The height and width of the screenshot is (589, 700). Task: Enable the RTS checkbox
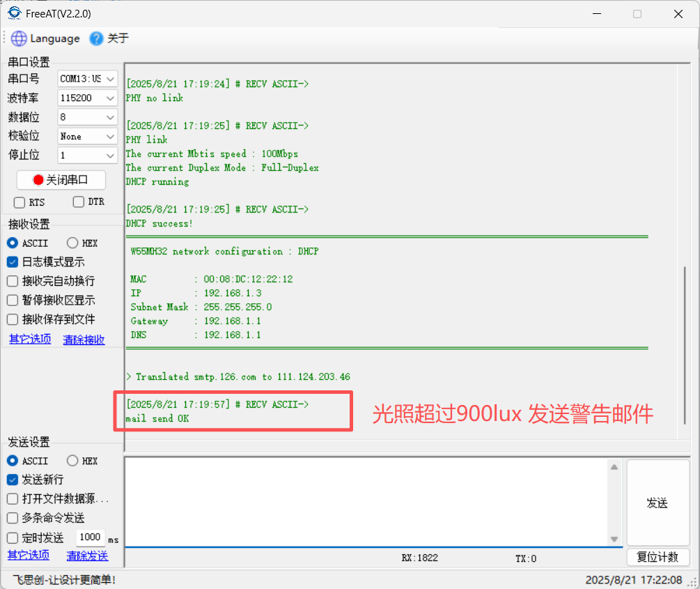pyautogui.click(x=20, y=202)
